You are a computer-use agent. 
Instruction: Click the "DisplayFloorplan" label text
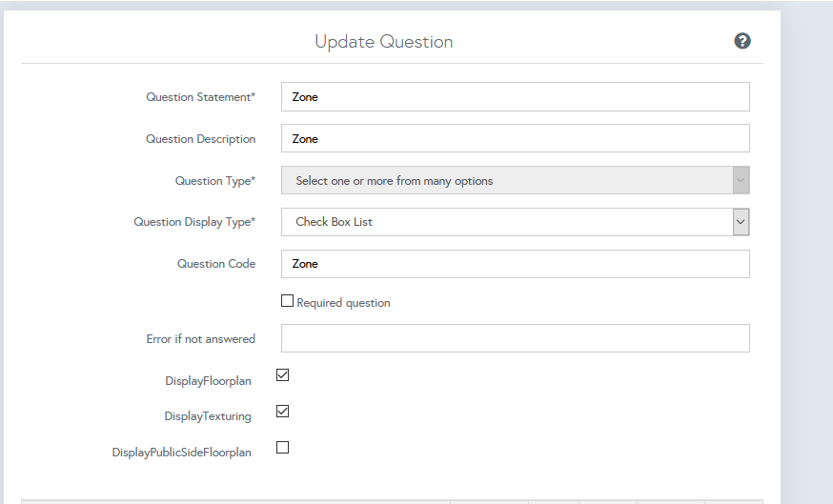tap(208, 381)
